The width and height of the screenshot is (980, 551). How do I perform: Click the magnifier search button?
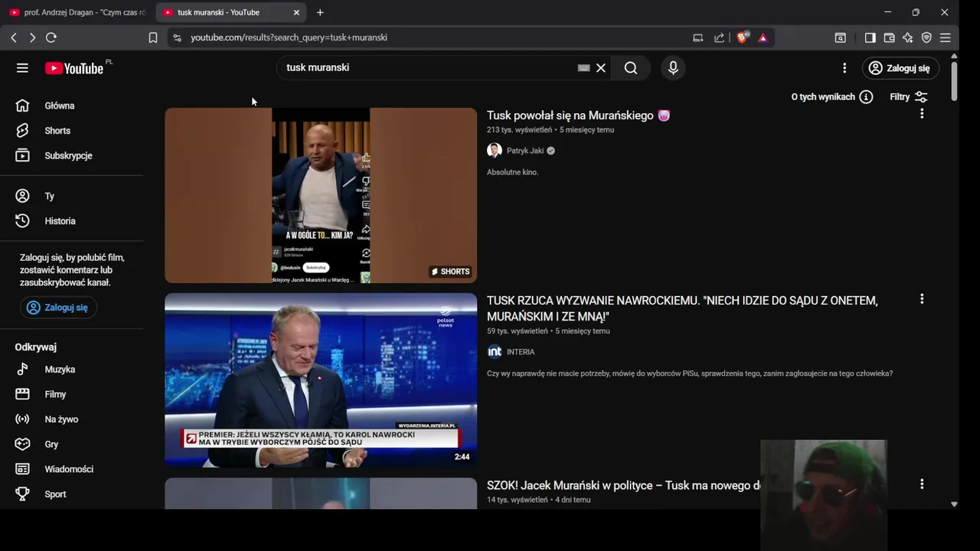tap(631, 68)
